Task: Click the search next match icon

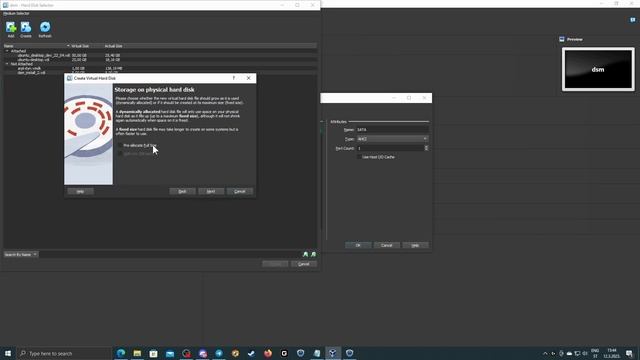Action: click(x=313, y=254)
